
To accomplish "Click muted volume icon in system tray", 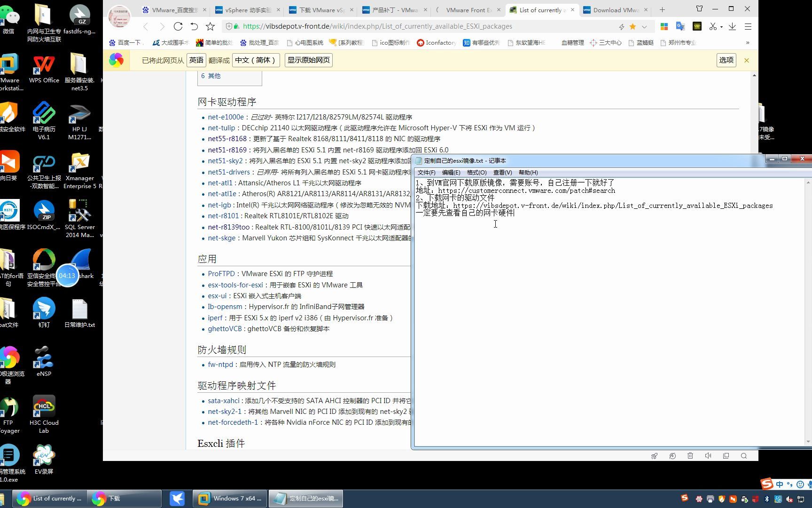I will pos(789,499).
